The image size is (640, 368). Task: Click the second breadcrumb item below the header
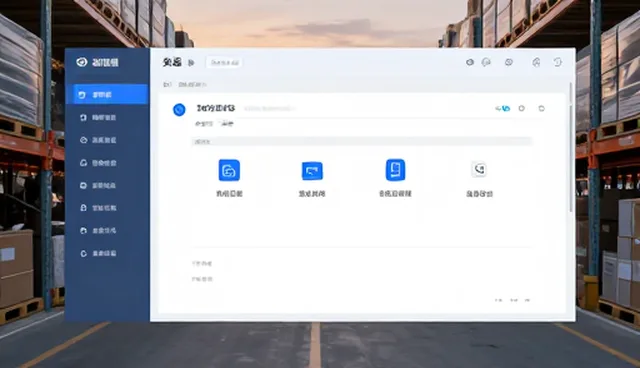click(x=192, y=84)
